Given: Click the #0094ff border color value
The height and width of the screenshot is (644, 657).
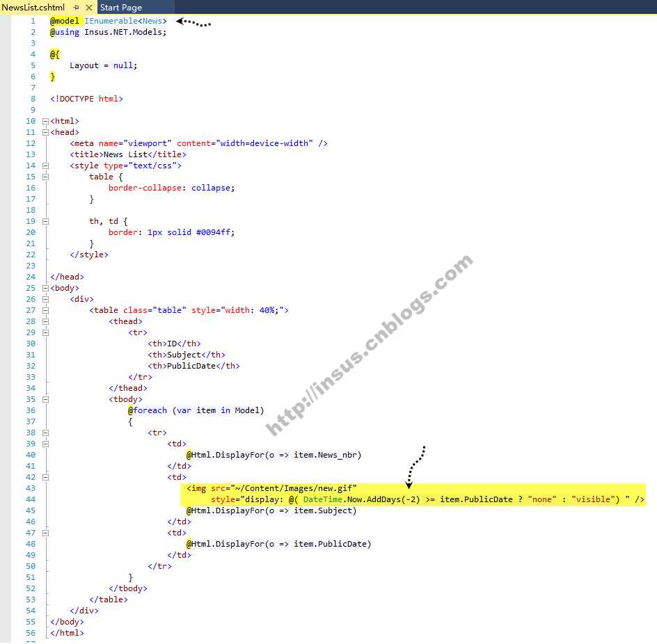Looking at the screenshot, I should [213, 232].
